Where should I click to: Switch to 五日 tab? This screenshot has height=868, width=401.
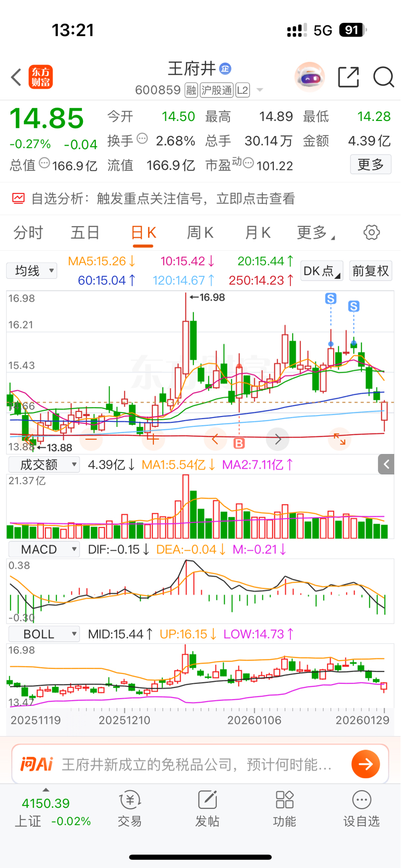85,233
